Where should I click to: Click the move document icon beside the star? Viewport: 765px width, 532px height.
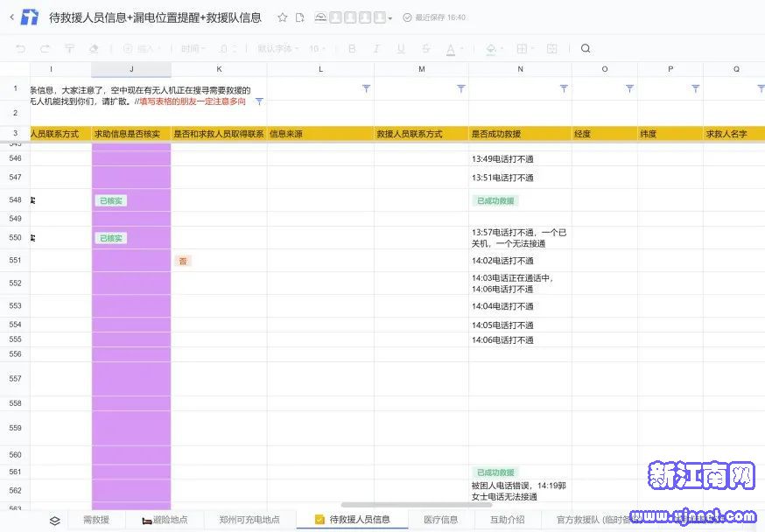[x=300, y=17]
